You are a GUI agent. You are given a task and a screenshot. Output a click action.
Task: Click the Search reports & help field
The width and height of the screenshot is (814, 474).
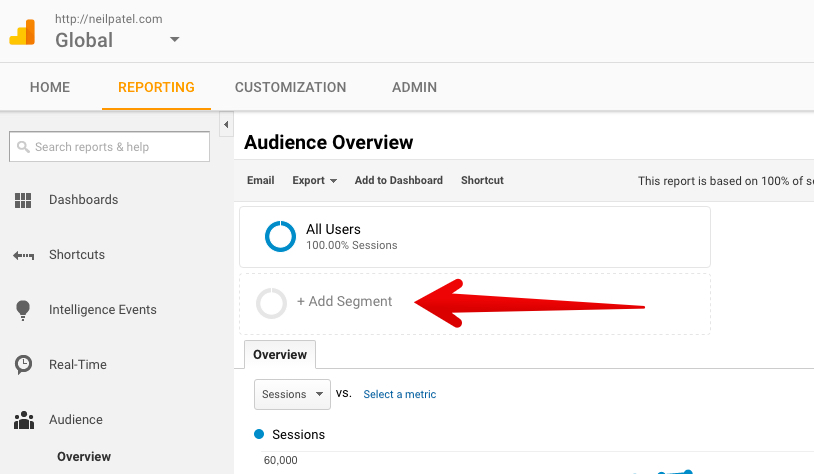[110, 147]
